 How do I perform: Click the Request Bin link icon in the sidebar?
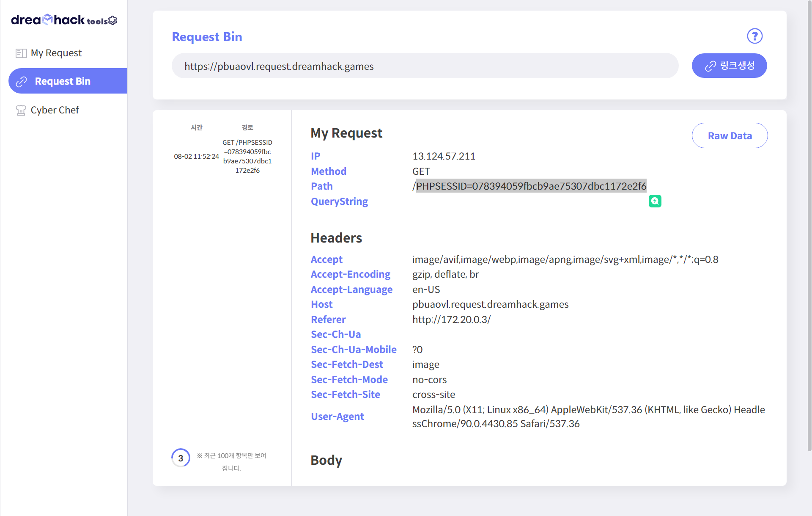[x=22, y=81]
